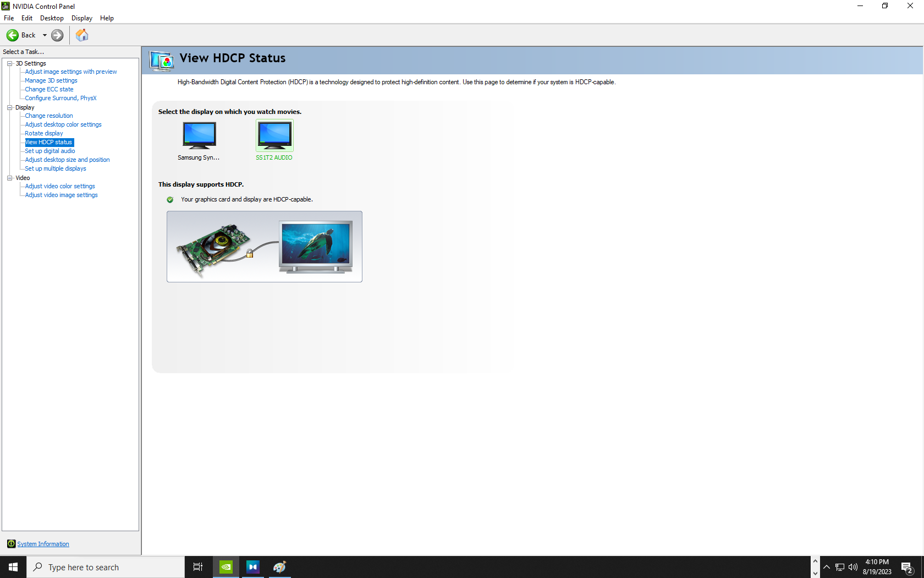The width and height of the screenshot is (924, 578).
Task: Open Change resolution task
Action: click(49, 116)
